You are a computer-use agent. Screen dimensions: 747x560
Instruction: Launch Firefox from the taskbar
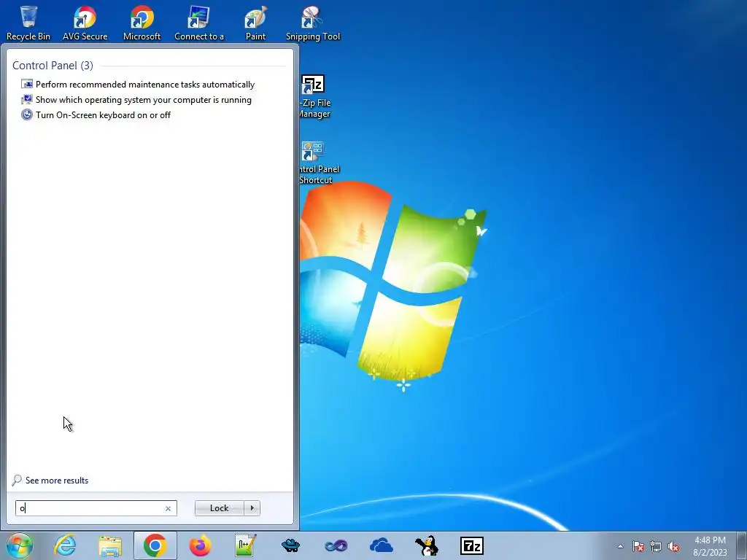point(200,545)
